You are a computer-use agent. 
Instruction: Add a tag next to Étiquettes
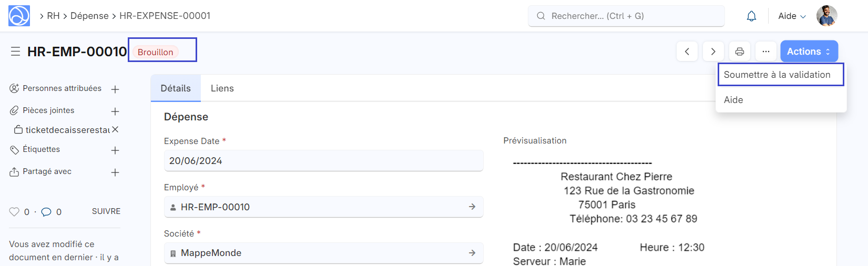coord(115,150)
